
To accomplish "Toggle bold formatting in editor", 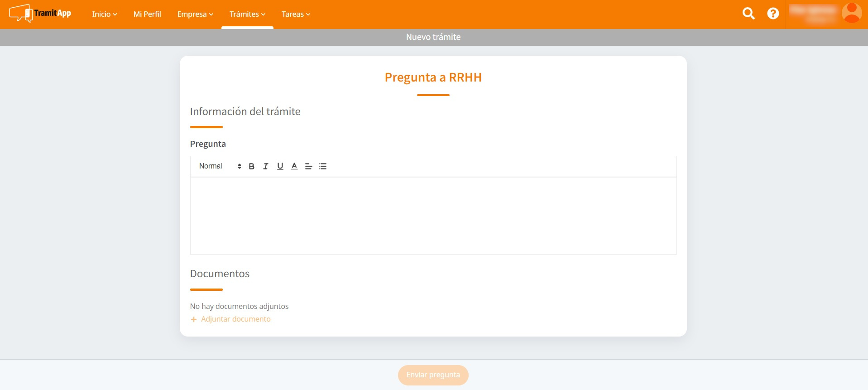I will 252,166.
